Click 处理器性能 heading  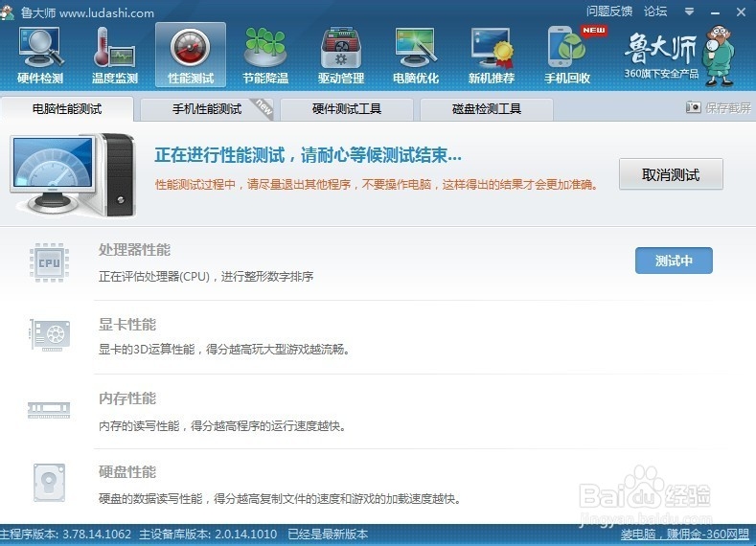pyautogui.click(x=134, y=250)
